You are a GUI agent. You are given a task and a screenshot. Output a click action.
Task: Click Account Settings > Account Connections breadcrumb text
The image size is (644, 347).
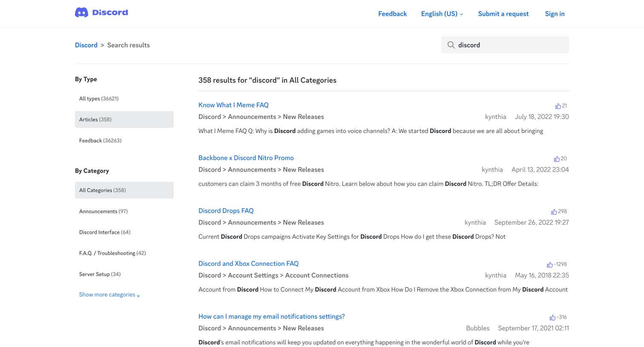(x=288, y=275)
